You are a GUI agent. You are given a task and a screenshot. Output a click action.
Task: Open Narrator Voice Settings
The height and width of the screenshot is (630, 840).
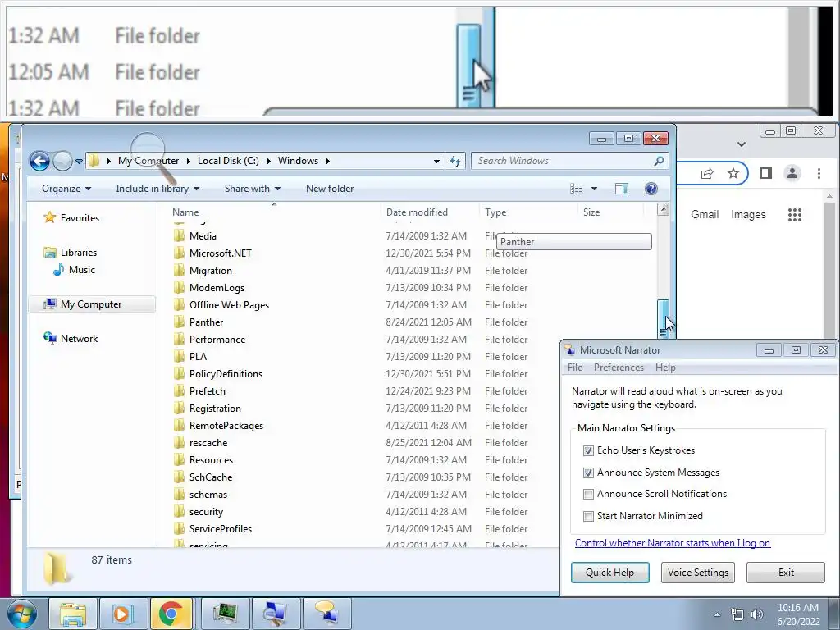pos(697,572)
